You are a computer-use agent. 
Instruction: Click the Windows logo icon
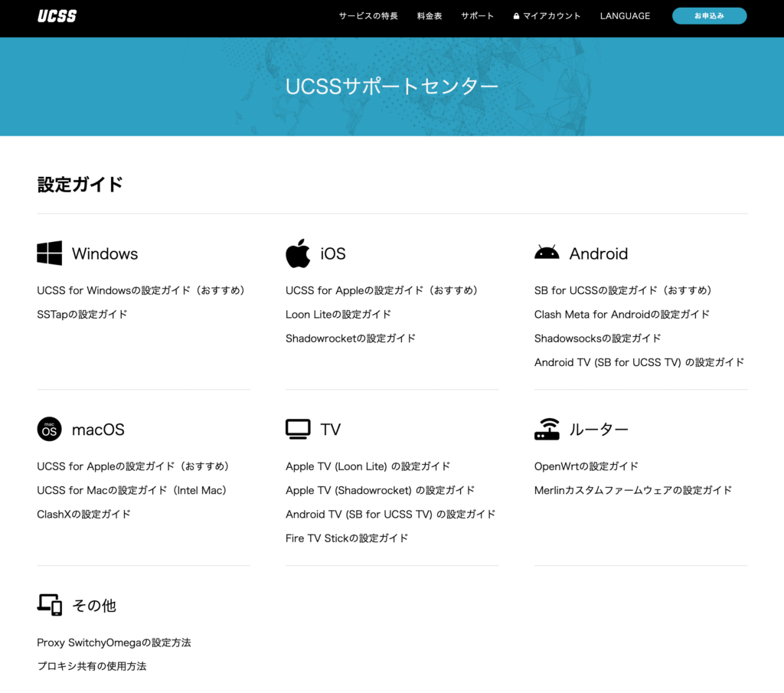pyautogui.click(x=50, y=253)
